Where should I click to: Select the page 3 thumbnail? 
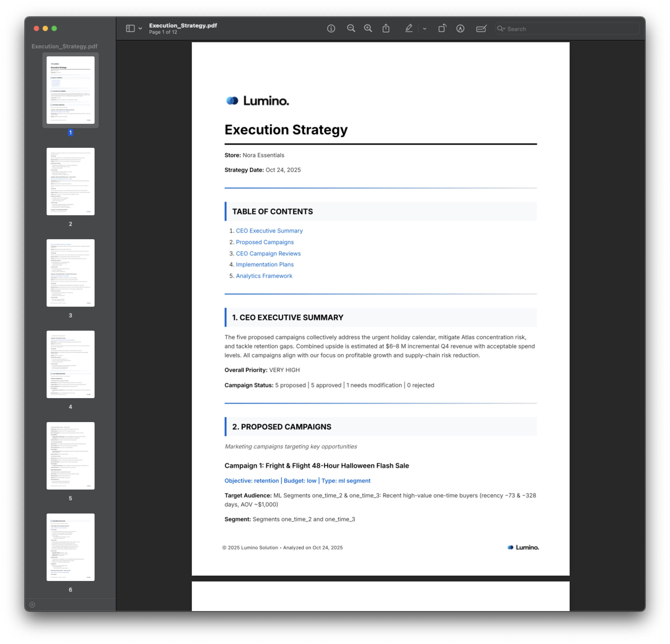pos(70,273)
